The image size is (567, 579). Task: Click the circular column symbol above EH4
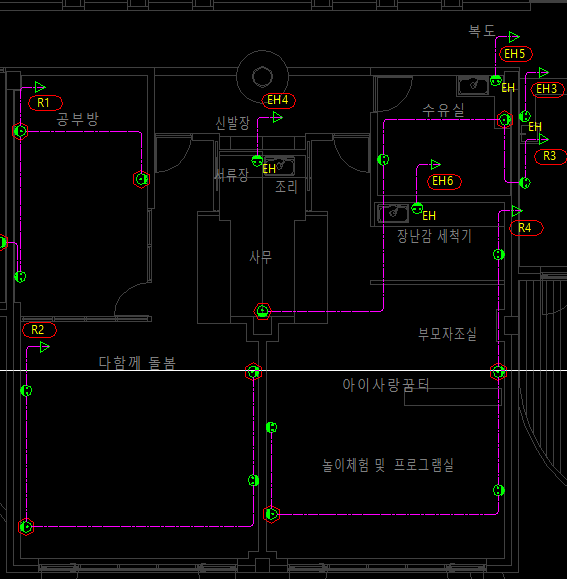click(262, 77)
